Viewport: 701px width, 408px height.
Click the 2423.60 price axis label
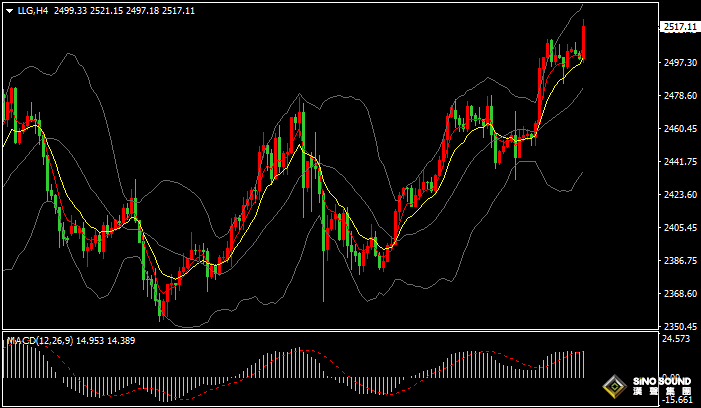[679, 195]
